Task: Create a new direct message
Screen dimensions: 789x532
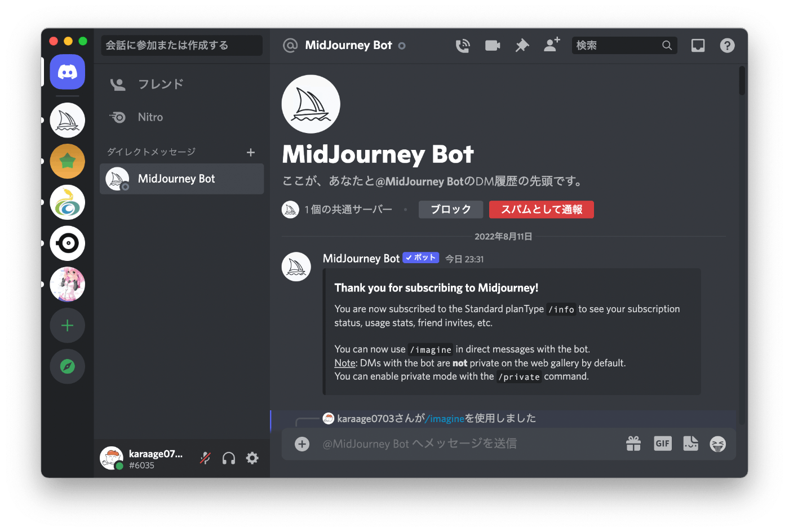Action: coord(251,152)
